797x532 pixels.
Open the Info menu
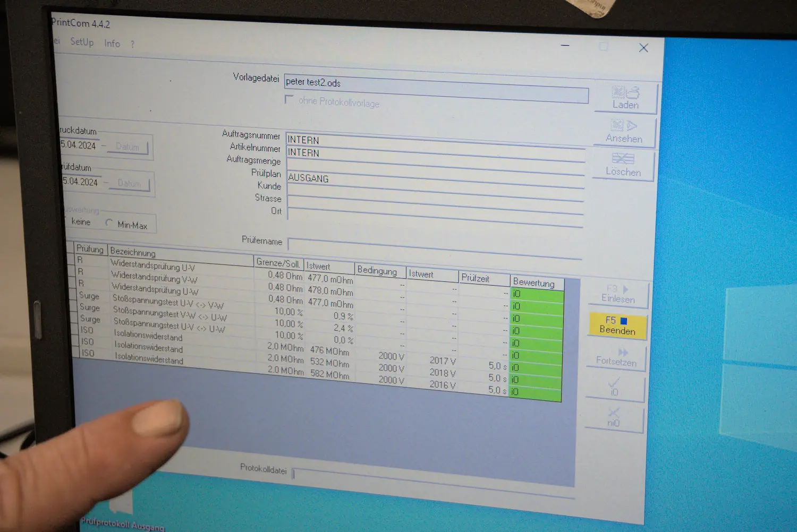pos(112,44)
